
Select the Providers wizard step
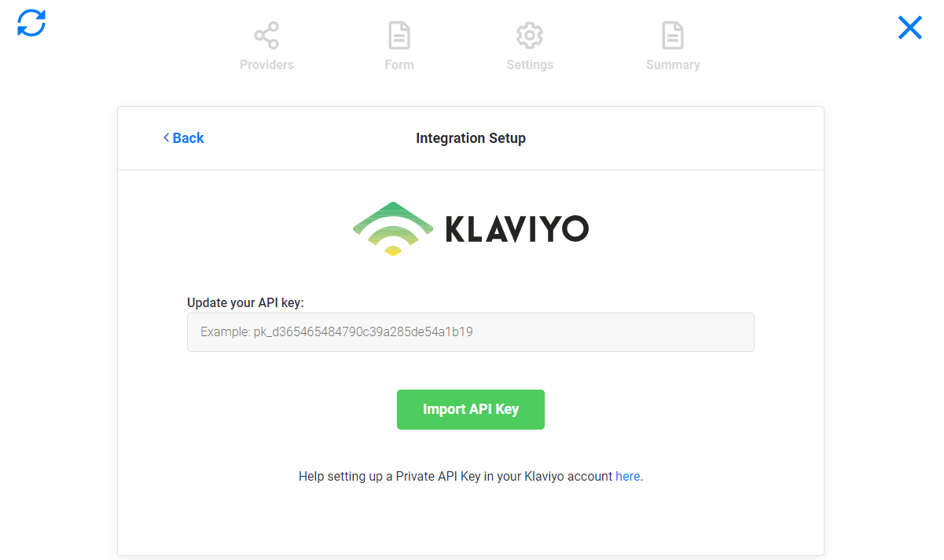pos(266,64)
